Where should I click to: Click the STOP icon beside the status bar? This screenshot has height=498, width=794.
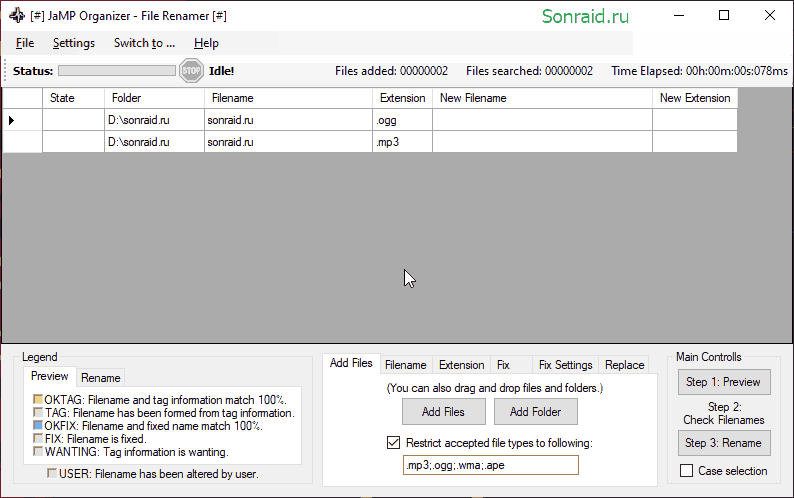click(191, 71)
